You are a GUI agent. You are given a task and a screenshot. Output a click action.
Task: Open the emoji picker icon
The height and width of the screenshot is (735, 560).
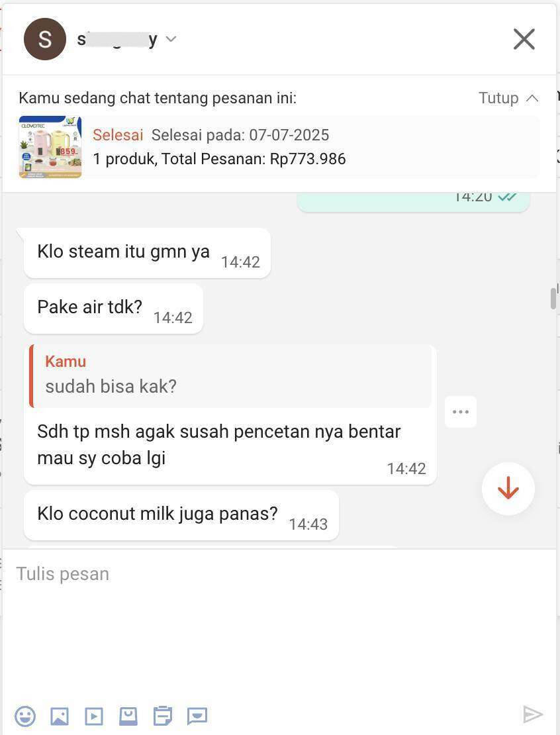coord(25,716)
